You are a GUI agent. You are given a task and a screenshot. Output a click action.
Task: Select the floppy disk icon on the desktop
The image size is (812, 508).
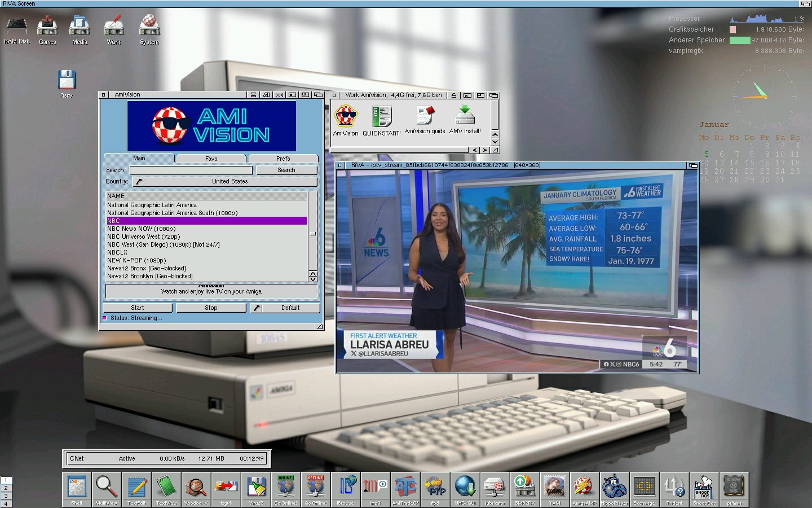click(67, 84)
